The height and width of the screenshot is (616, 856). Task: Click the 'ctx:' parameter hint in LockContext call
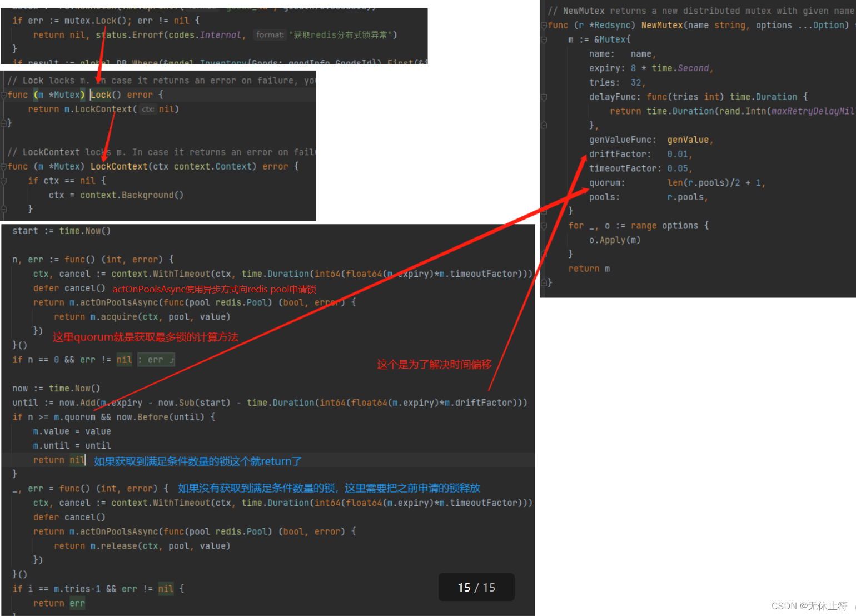(x=147, y=110)
